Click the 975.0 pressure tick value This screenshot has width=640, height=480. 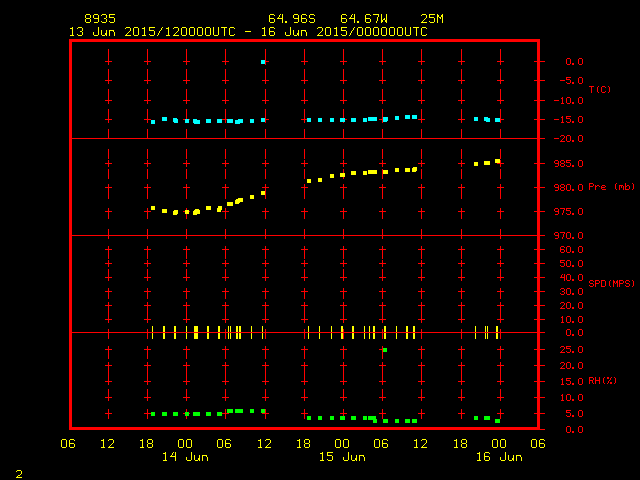[569, 212]
